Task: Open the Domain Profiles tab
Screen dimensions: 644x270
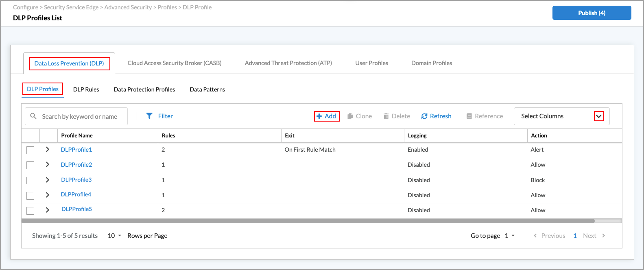Action: coord(432,63)
